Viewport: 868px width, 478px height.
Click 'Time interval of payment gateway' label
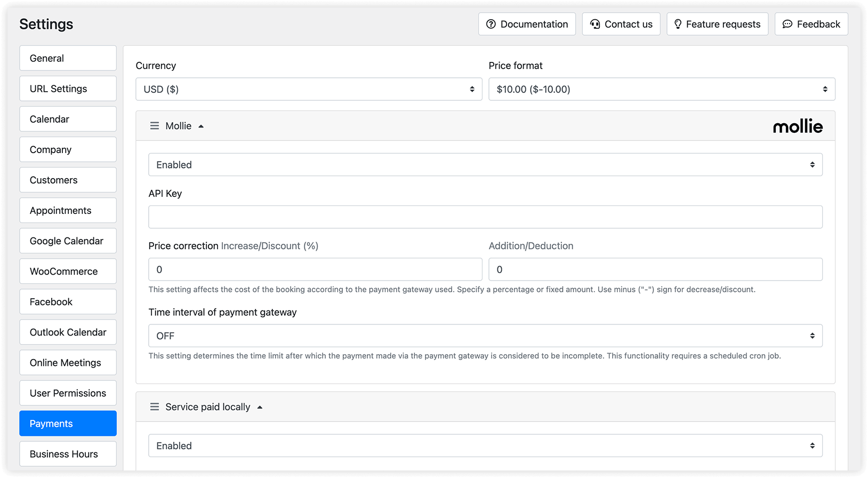[222, 312]
